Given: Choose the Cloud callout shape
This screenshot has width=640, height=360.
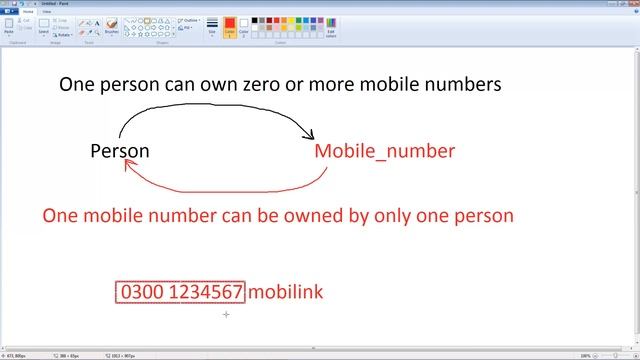Looking at the screenshot, I should coord(167,34).
